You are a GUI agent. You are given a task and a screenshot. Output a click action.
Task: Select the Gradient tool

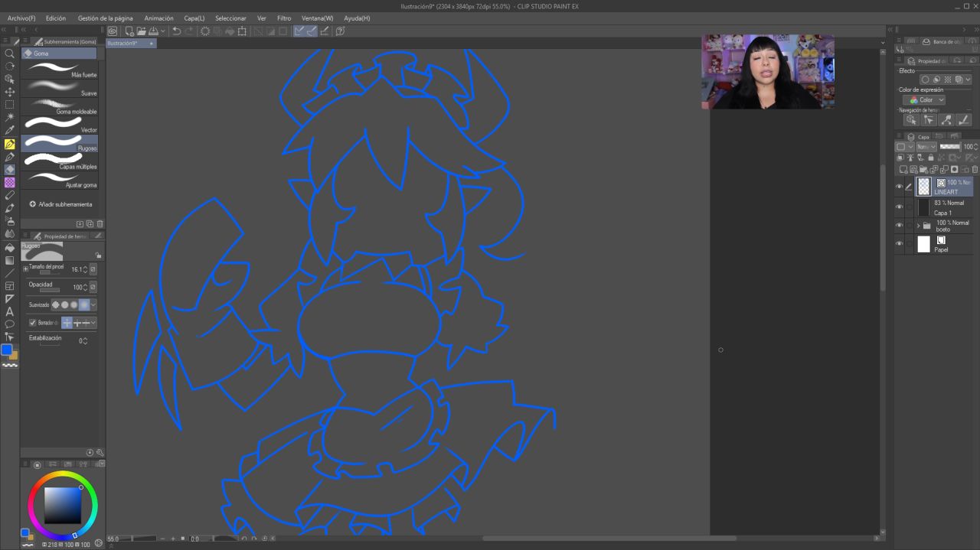pyautogui.click(x=9, y=260)
